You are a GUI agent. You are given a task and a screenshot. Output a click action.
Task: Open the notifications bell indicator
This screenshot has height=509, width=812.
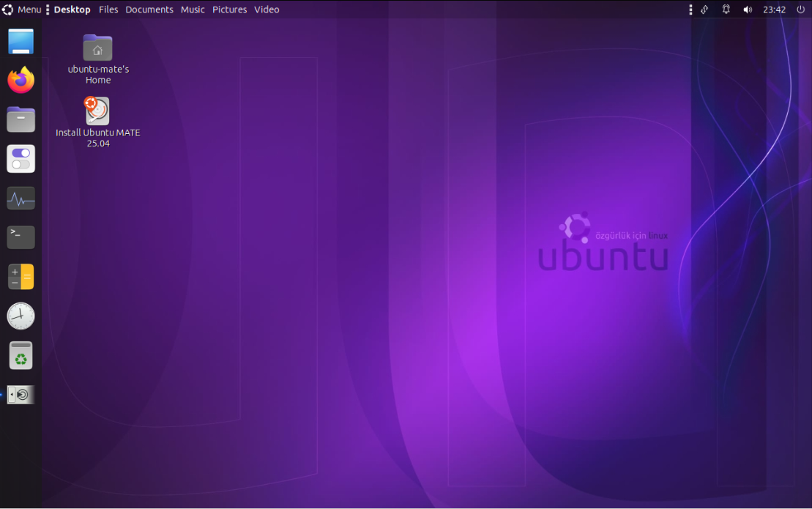pyautogui.click(x=726, y=10)
